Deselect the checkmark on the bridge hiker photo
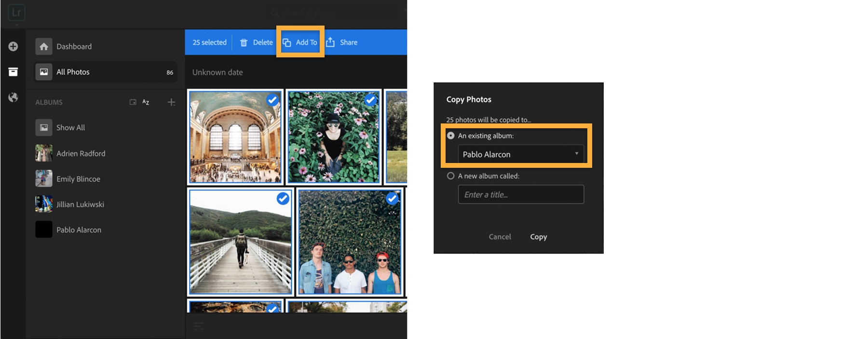This screenshot has height=339, width=868. 283,198
